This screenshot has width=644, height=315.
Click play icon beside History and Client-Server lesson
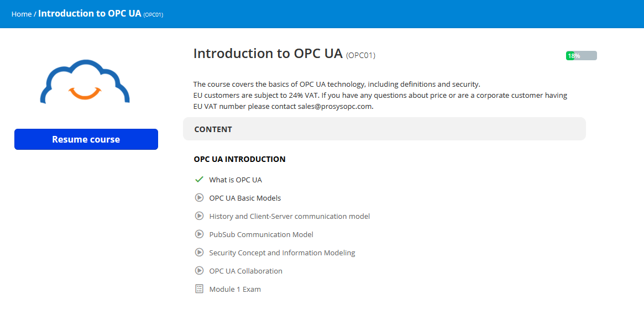[x=200, y=216]
